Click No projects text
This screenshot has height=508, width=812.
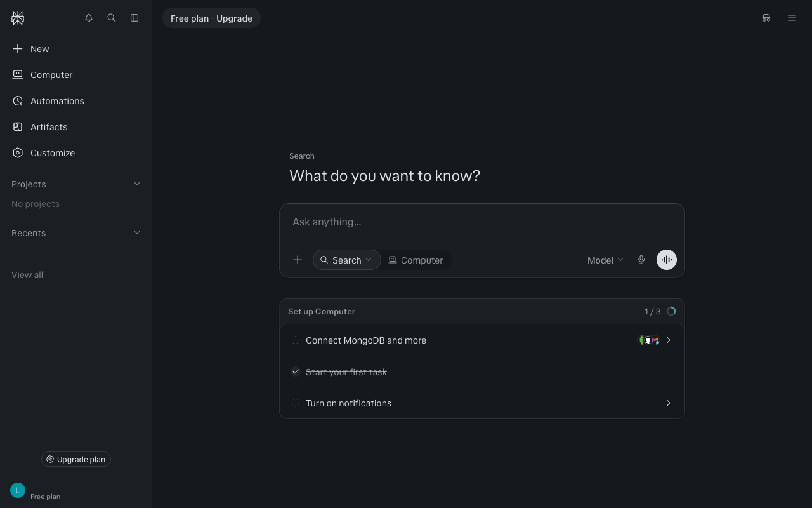point(36,204)
